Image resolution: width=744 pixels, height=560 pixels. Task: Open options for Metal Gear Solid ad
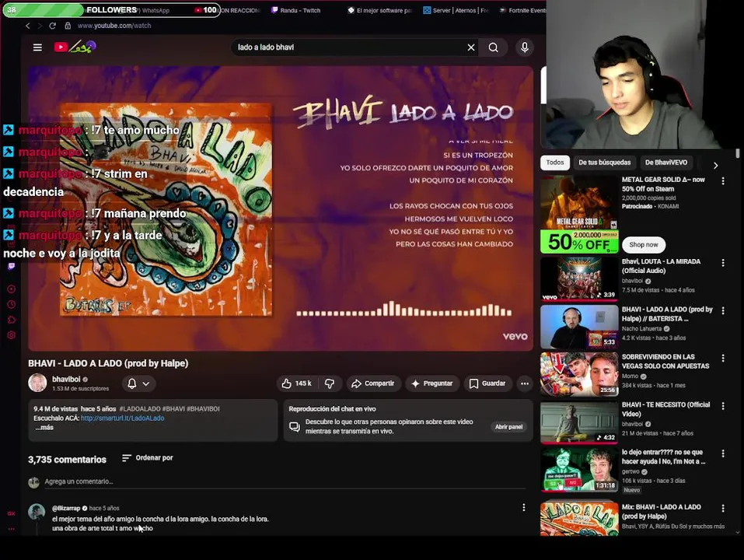(723, 180)
